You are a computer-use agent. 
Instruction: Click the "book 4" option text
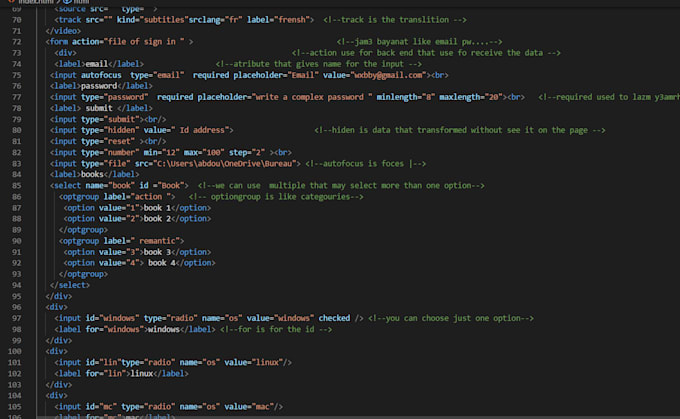pyautogui.click(x=161, y=263)
